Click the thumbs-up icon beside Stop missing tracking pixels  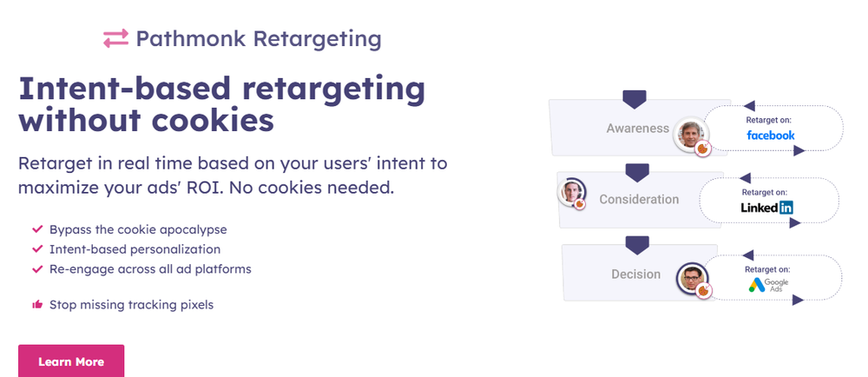(x=37, y=304)
